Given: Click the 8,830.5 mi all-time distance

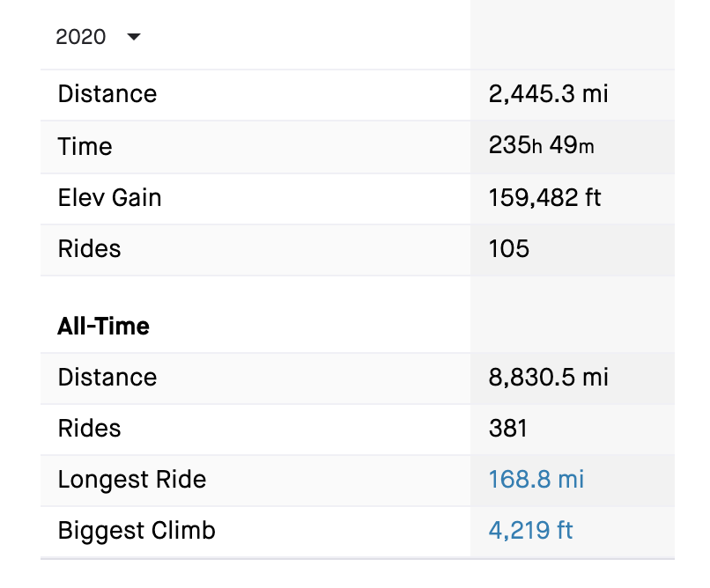Looking at the screenshot, I should [x=548, y=378].
